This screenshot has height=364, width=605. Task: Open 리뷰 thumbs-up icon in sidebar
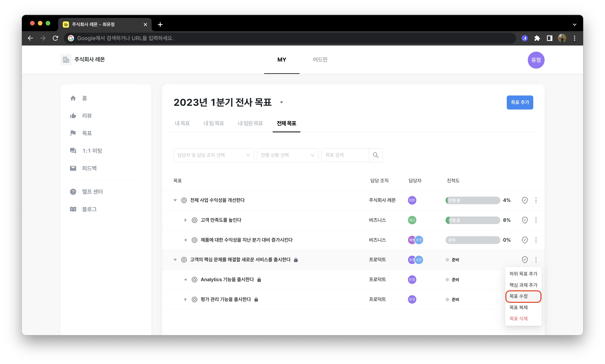coord(73,116)
